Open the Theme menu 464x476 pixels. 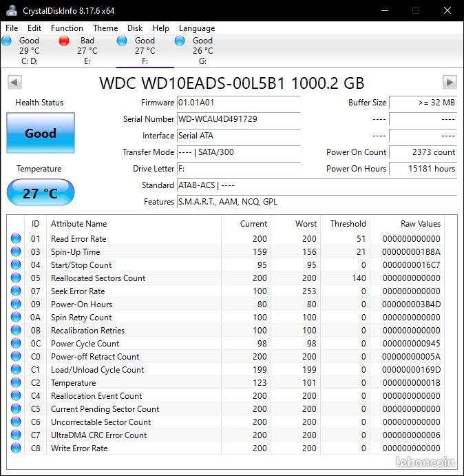click(105, 28)
